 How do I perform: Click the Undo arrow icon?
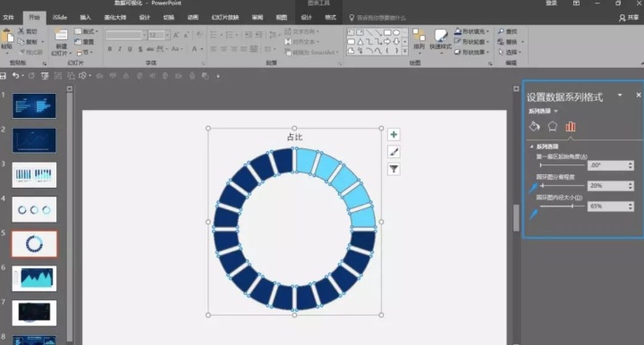15,75
